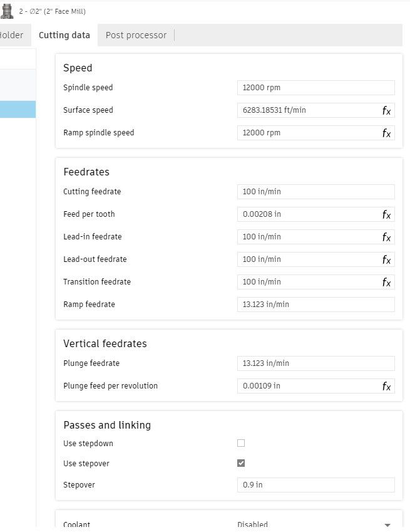
Task: Click the 'Spindle speed' label
Action: point(88,88)
